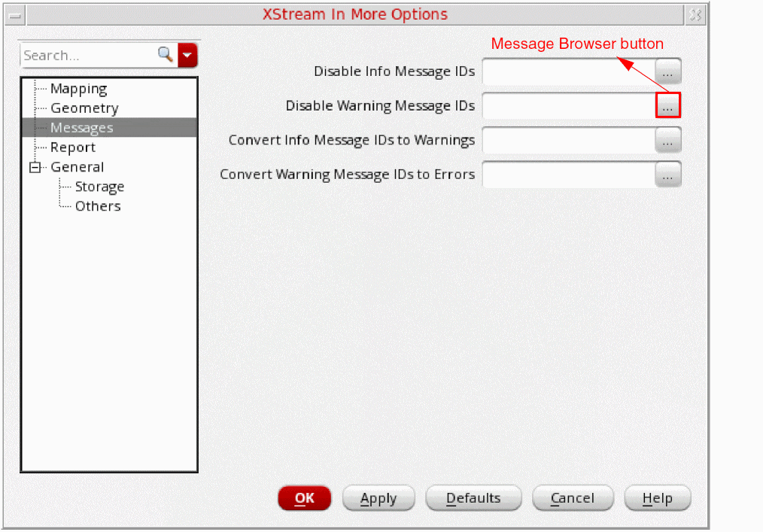The image size is (763, 532).
Task: Select Geometry in the options tree
Action: (84, 108)
